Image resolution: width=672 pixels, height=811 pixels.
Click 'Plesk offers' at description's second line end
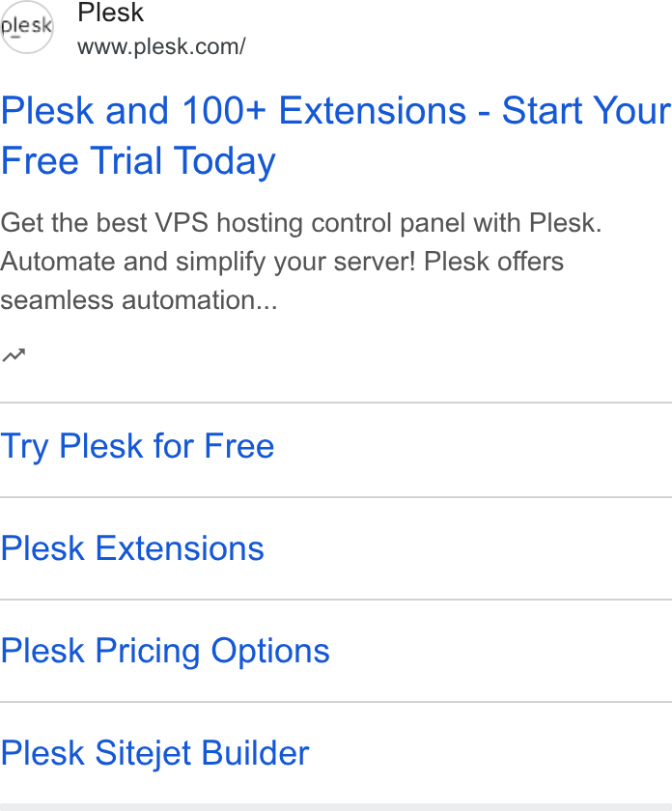click(x=493, y=262)
